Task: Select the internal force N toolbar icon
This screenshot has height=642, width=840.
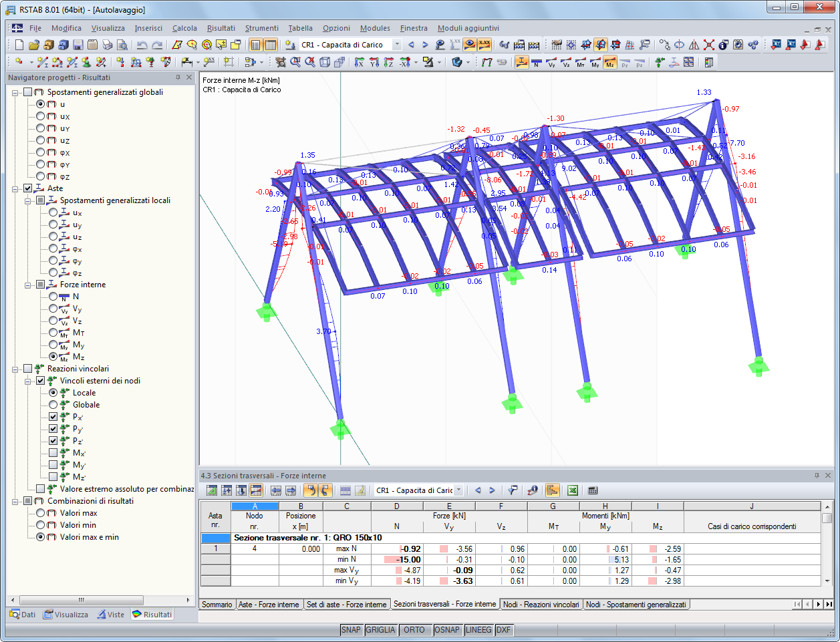Action: [x=537, y=63]
